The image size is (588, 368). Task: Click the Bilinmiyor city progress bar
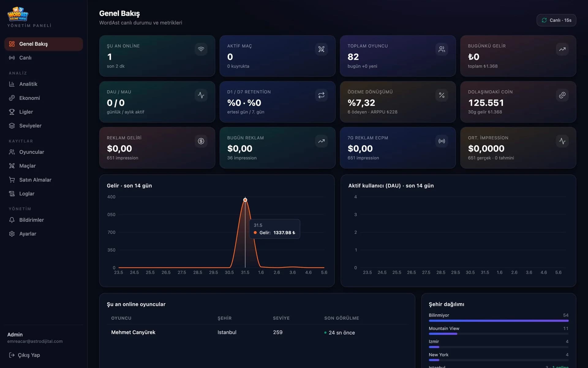[499, 321]
